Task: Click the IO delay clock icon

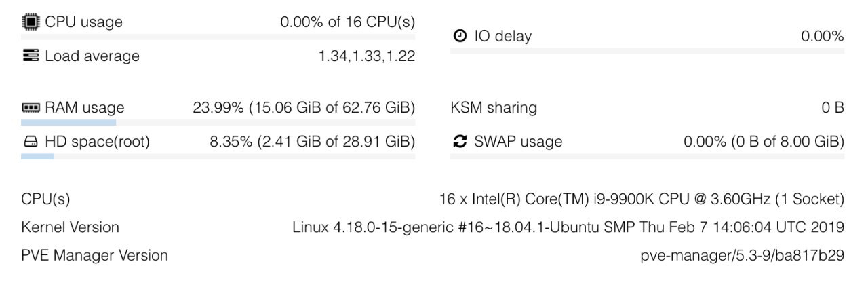Action: pos(460,36)
